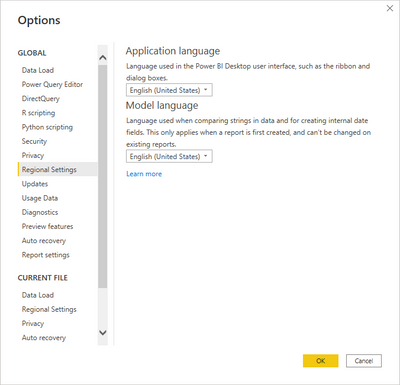
Task: Click the Options dialog title
Action: tap(39, 20)
